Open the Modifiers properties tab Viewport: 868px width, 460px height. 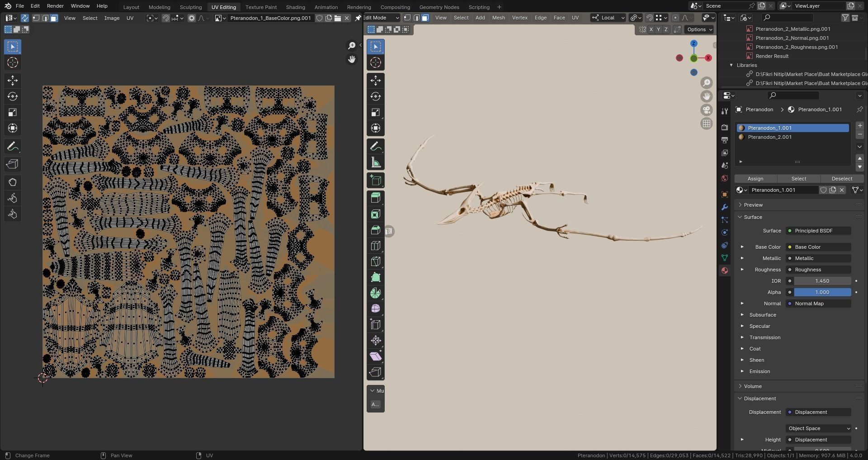click(725, 207)
